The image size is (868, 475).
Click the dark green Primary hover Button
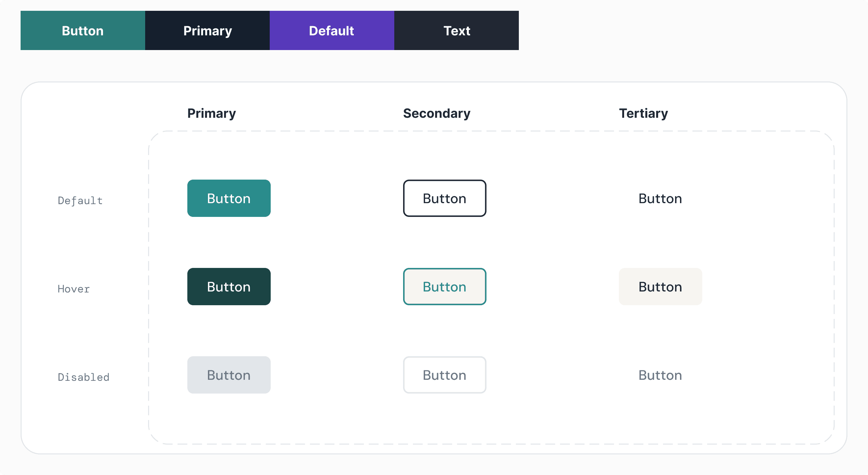point(229,287)
